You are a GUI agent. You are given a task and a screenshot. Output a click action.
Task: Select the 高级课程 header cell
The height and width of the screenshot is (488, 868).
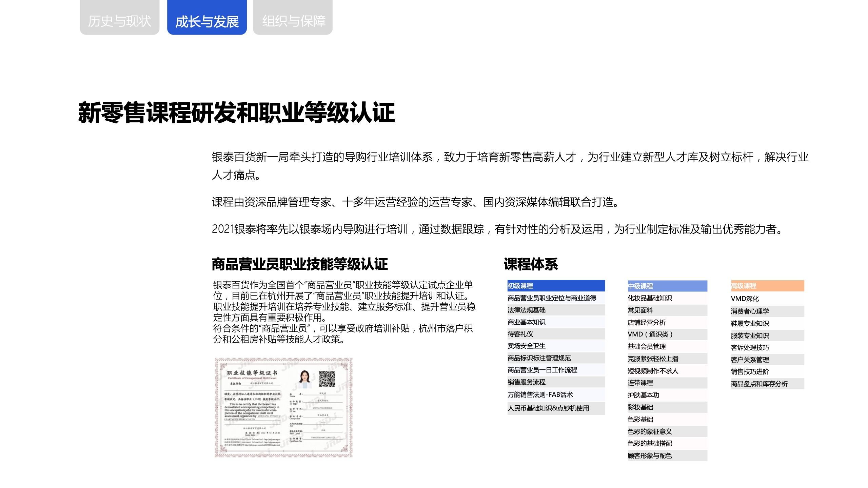pos(767,286)
